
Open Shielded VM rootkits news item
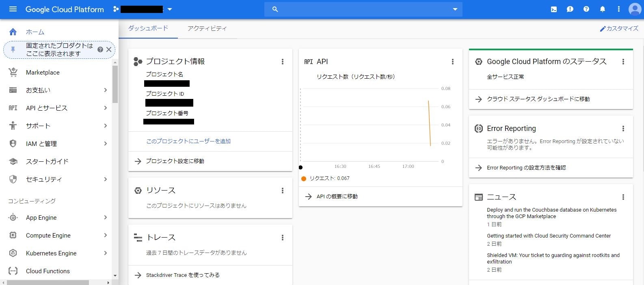[x=553, y=258]
